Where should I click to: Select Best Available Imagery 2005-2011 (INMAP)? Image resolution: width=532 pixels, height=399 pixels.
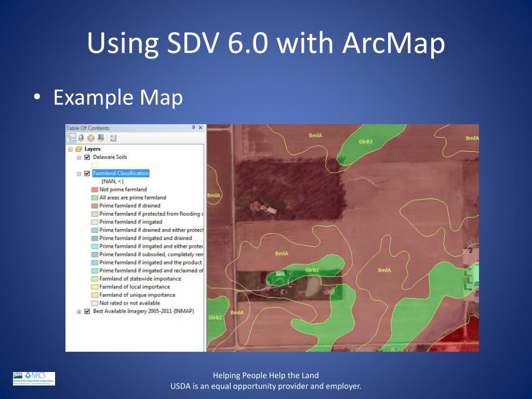pos(143,311)
